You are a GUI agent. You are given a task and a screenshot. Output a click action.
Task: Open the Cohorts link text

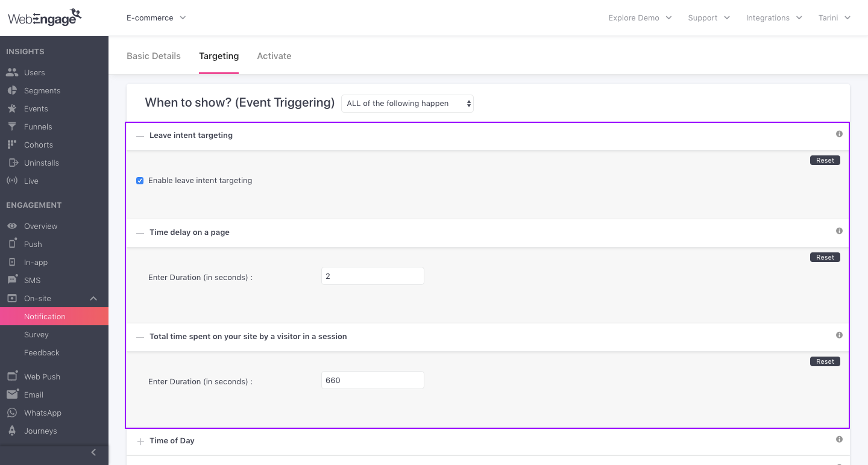[x=39, y=145]
